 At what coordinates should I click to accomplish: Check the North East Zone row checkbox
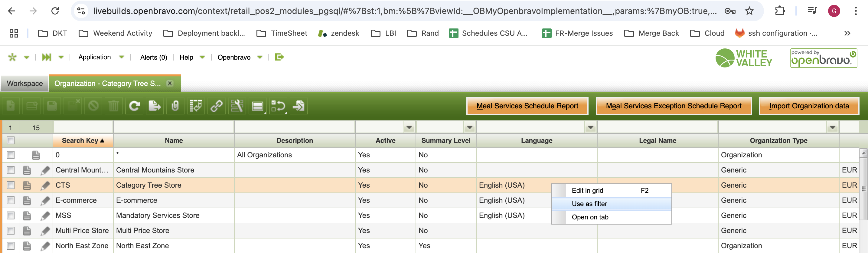[11, 246]
